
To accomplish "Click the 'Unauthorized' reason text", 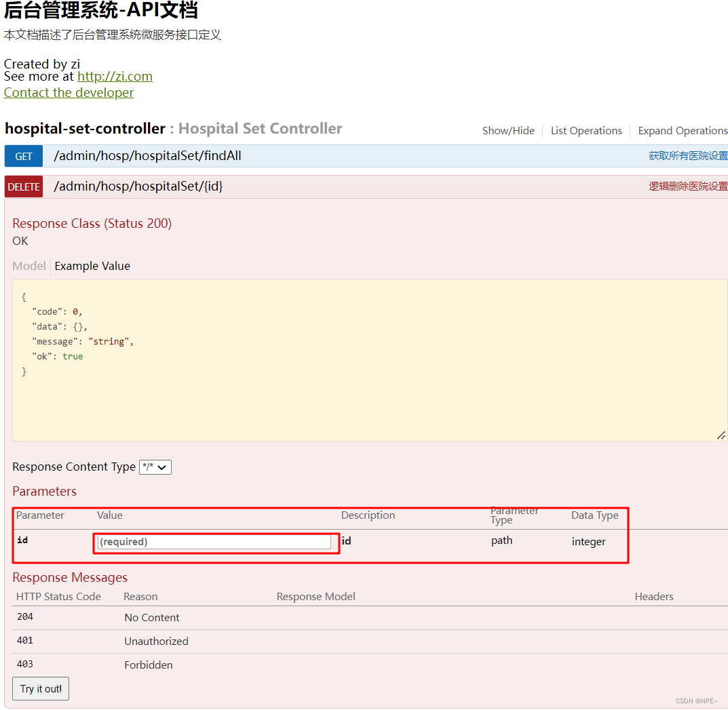I will 157,642.
